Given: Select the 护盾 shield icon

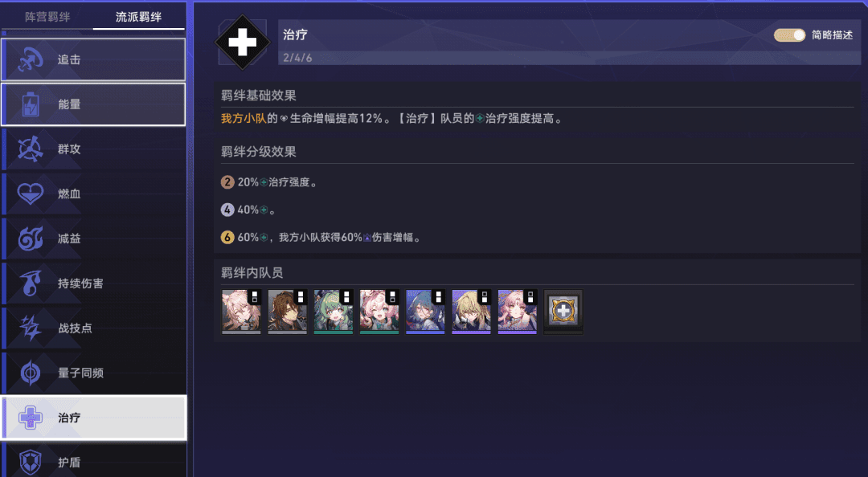Looking at the screenshot, I should pyautogui.click(x=31, y=462).
